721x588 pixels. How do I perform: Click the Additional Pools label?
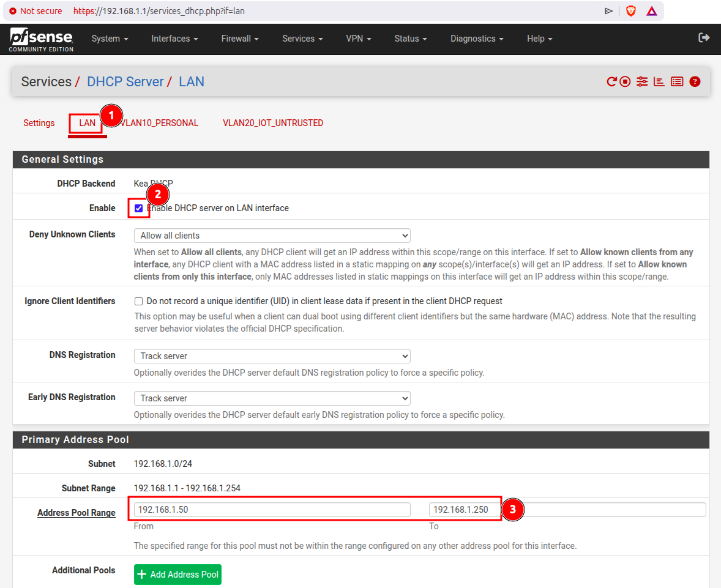(x=84, y=570)
